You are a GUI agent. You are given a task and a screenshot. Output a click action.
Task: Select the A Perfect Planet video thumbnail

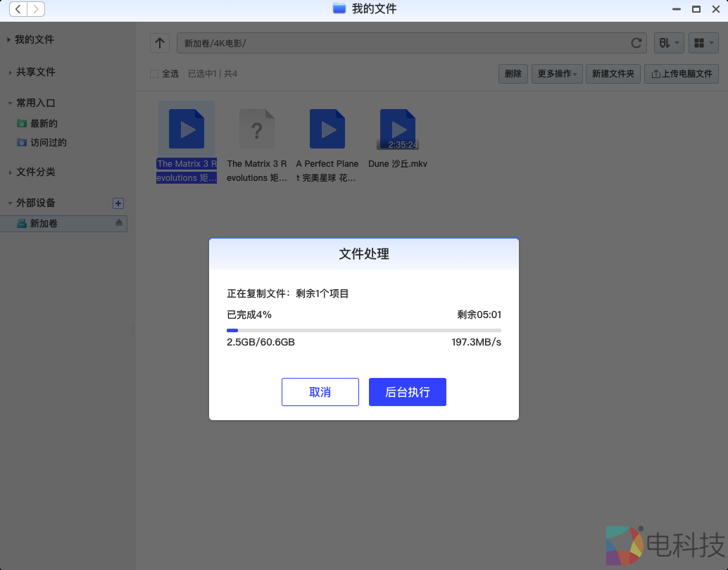point(327,129)
